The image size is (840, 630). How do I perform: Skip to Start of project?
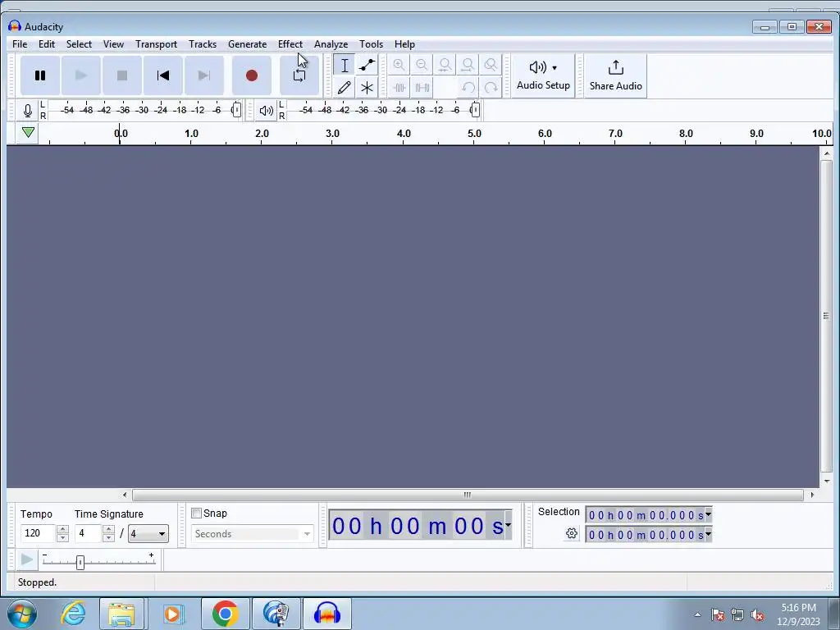[163, 75]
